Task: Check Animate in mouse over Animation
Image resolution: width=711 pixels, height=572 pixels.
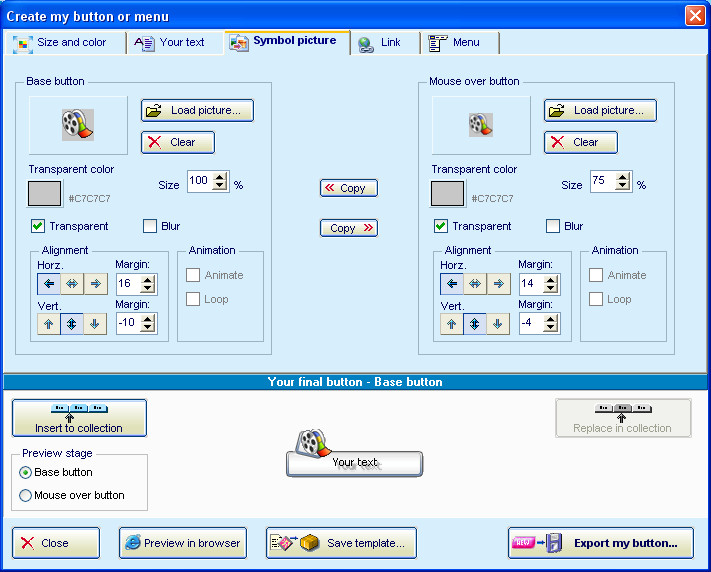Action: 596,275
